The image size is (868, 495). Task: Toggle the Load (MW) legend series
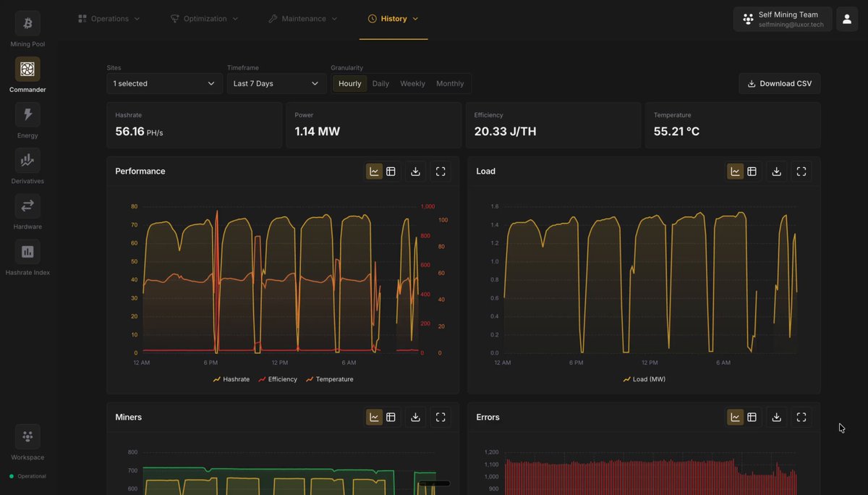[x=644, y=379]
